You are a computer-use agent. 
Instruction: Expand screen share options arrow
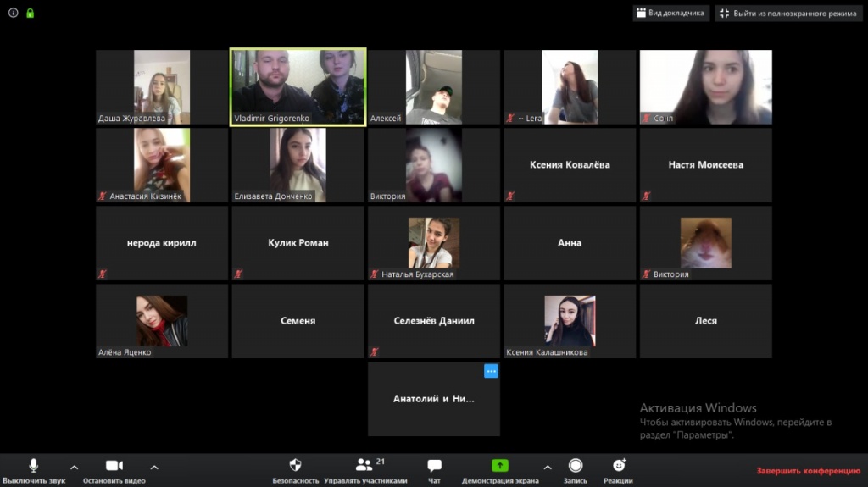coord(548,467)
